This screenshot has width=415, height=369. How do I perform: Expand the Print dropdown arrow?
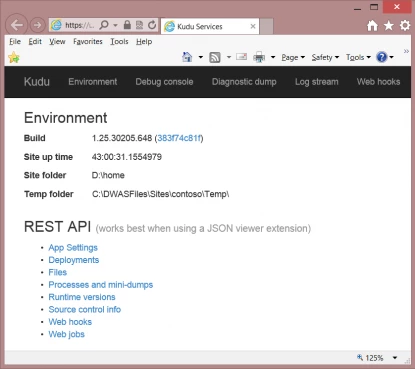click(x=273, y=57)
